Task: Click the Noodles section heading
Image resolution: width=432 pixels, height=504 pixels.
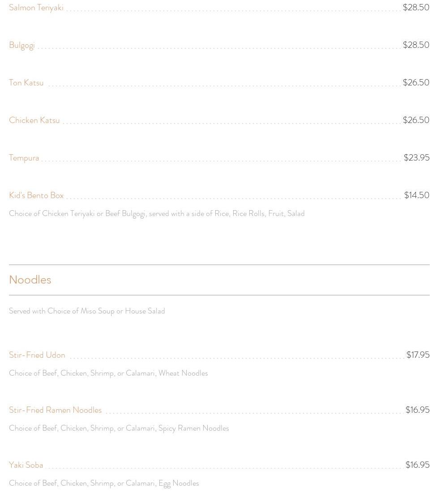Action: pos(30,280)
